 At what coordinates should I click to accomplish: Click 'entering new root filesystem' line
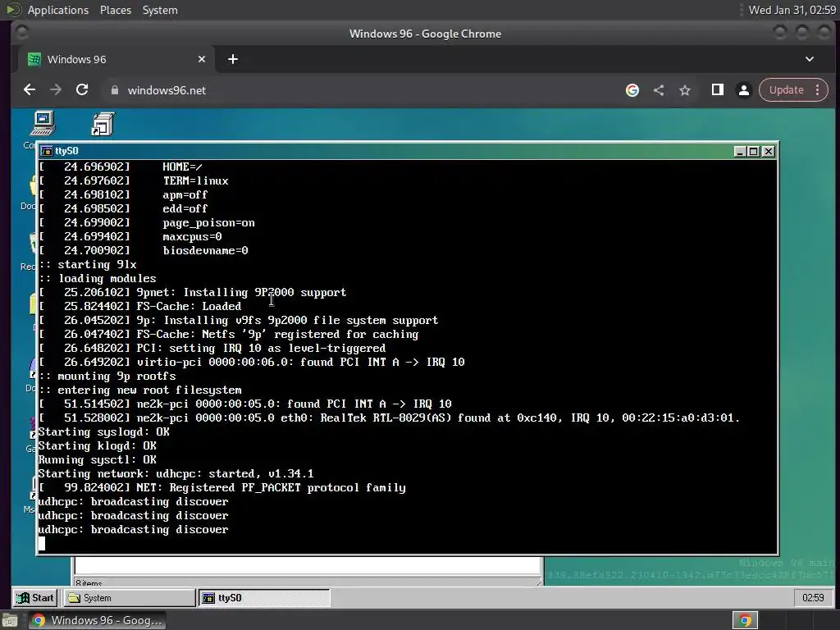click(x=140, y=390)
